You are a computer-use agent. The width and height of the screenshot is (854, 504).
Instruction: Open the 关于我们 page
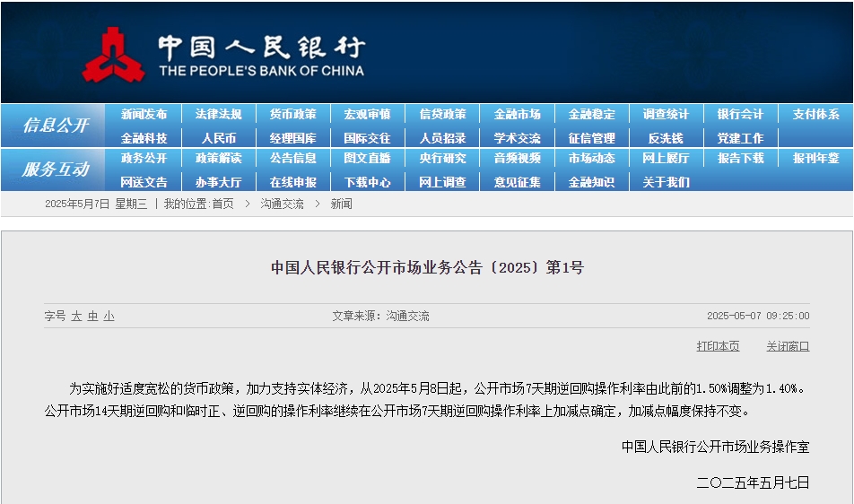point(666,182)
